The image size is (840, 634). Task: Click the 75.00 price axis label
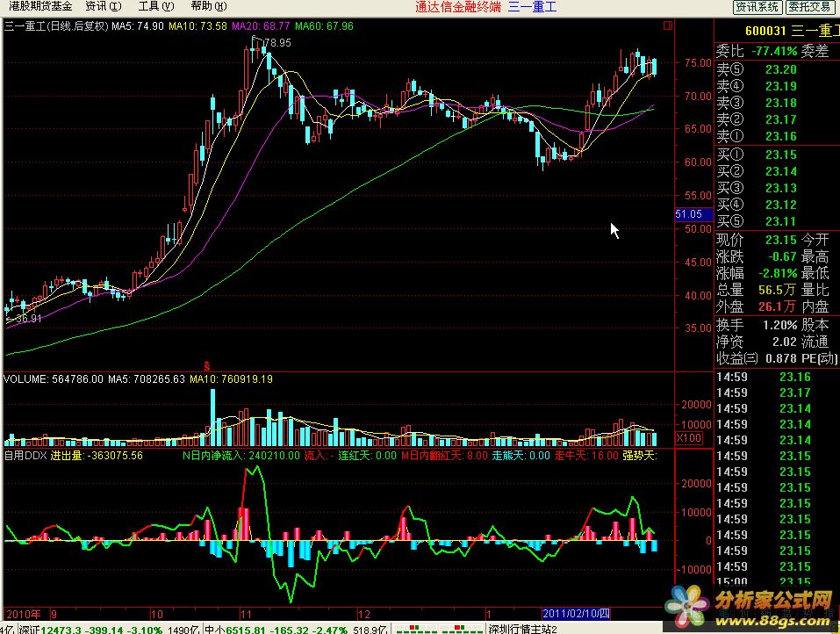(x=698, y=62)
